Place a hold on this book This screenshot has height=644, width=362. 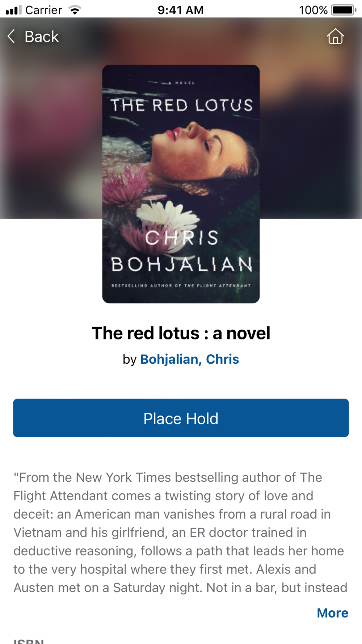coord(181,418)
